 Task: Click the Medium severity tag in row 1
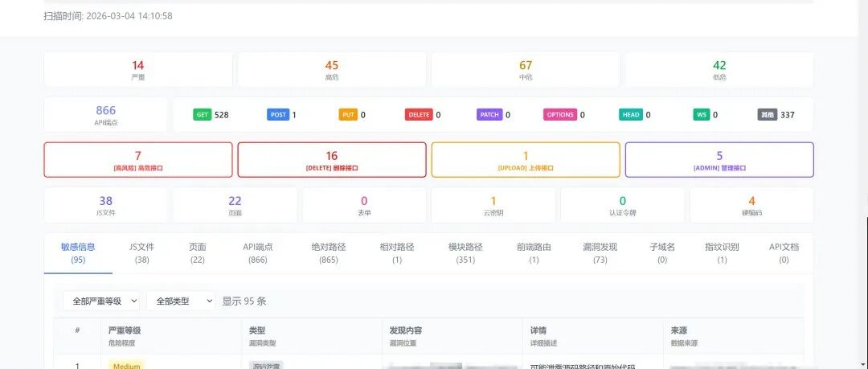click(126, 366)
